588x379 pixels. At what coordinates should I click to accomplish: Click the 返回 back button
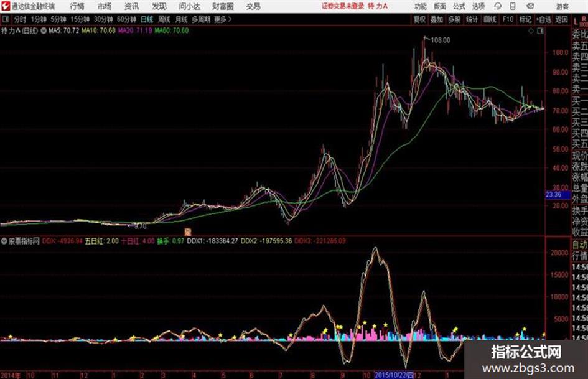[561, 19]
